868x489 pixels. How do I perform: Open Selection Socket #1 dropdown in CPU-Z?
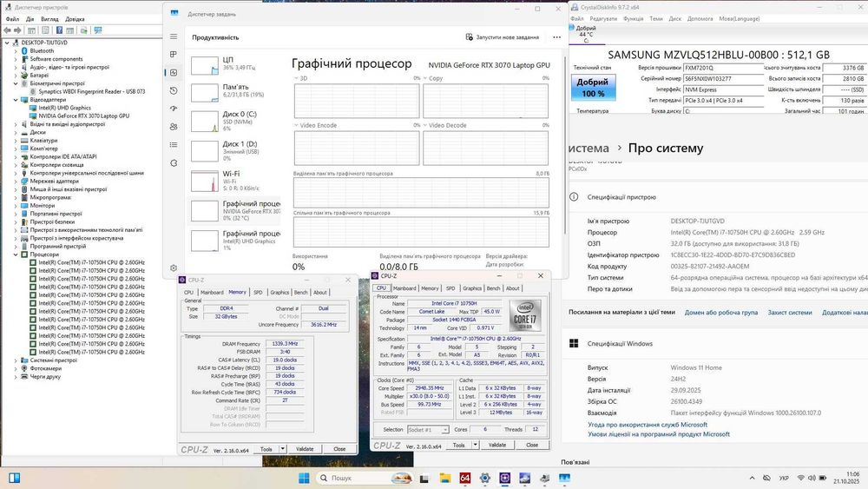[x=428, y=430]
